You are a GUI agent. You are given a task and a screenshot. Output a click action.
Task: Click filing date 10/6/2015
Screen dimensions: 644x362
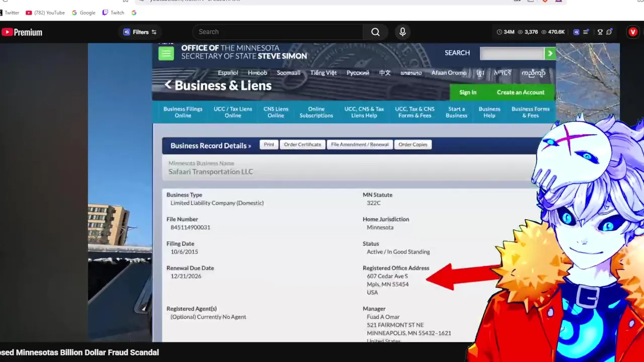[x=184, y=251]
